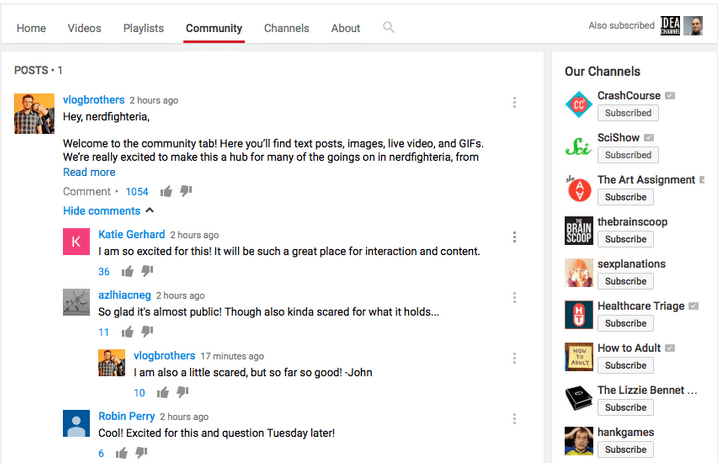Open the hankgames channel name
718x463 pixels.
pyautogui.click(x=626, y=432)
